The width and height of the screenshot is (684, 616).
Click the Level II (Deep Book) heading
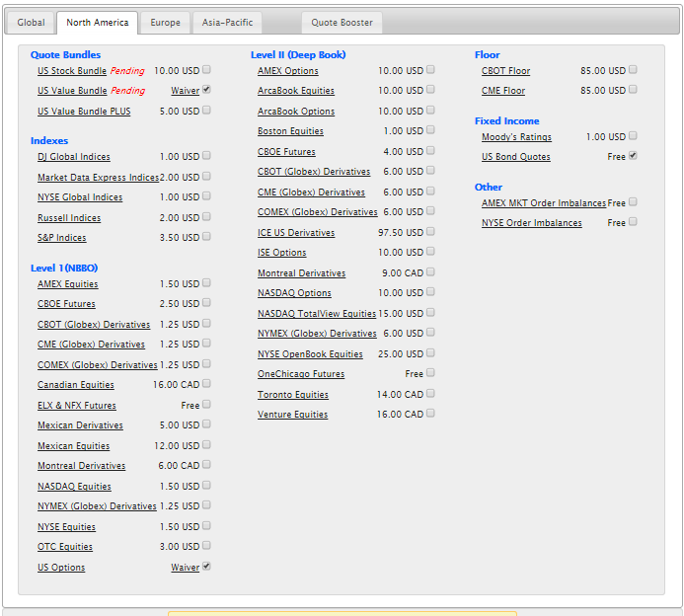pyautogui.click(x=298, y=55)
